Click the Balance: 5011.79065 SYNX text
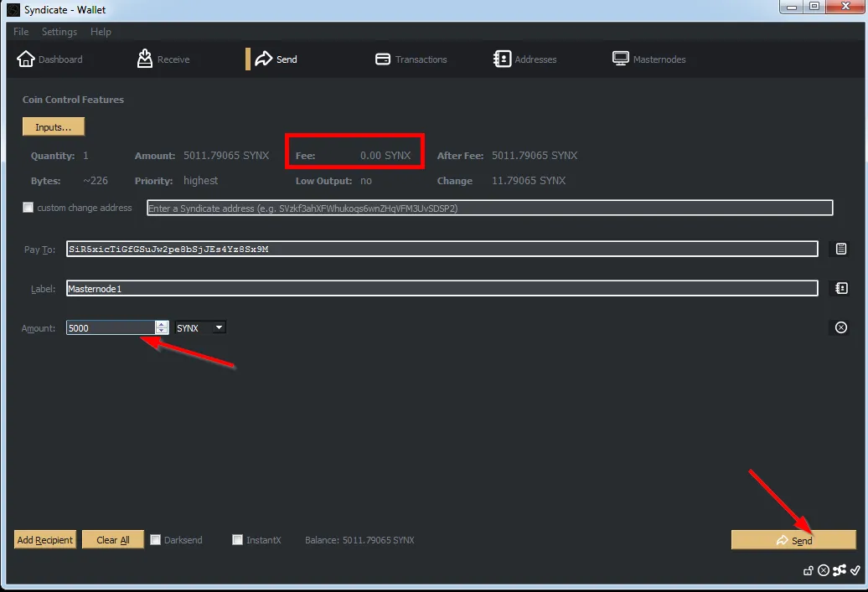 pyautogui.click(x=359, y=540)
